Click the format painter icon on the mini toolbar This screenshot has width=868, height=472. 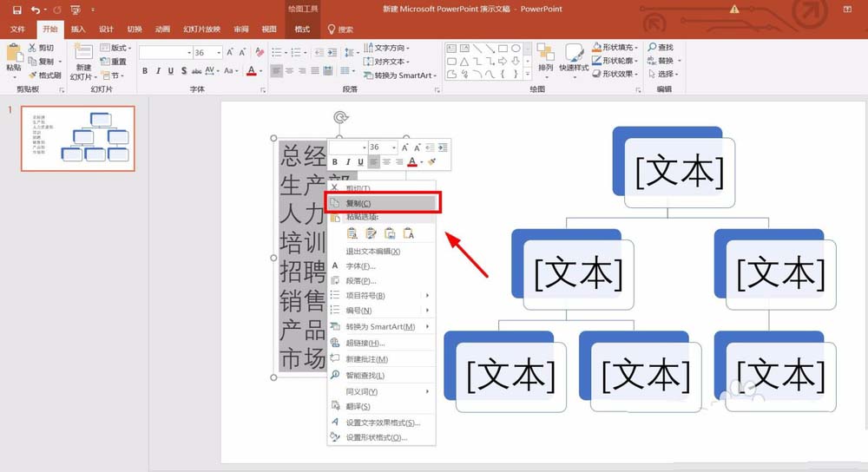(431, 161)
